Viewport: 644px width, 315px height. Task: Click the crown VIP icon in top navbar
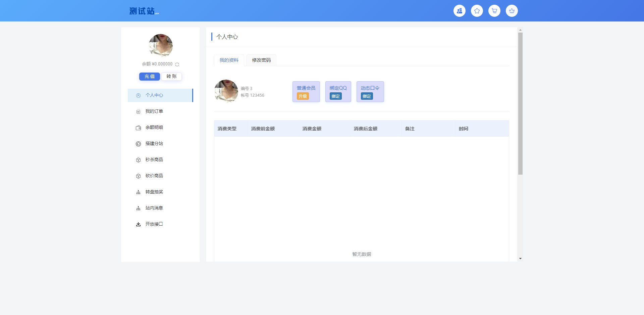pos(512,10)
